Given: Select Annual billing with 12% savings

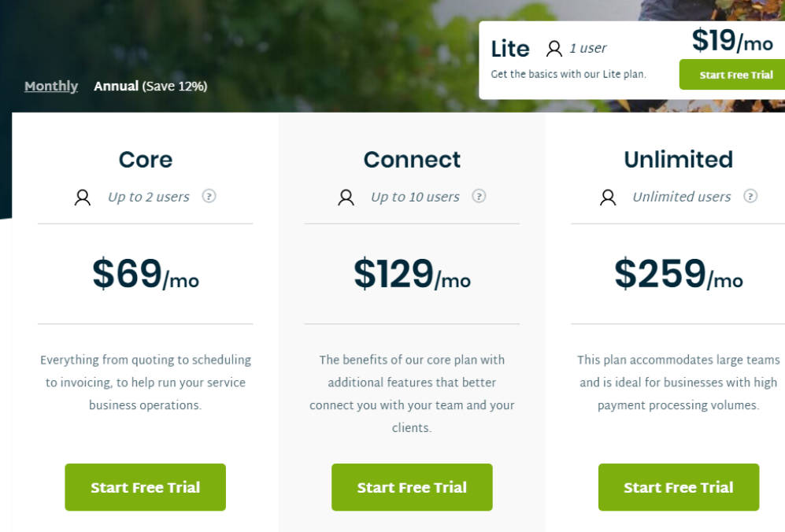Looking at the screenshot, I should coord(150,86).
